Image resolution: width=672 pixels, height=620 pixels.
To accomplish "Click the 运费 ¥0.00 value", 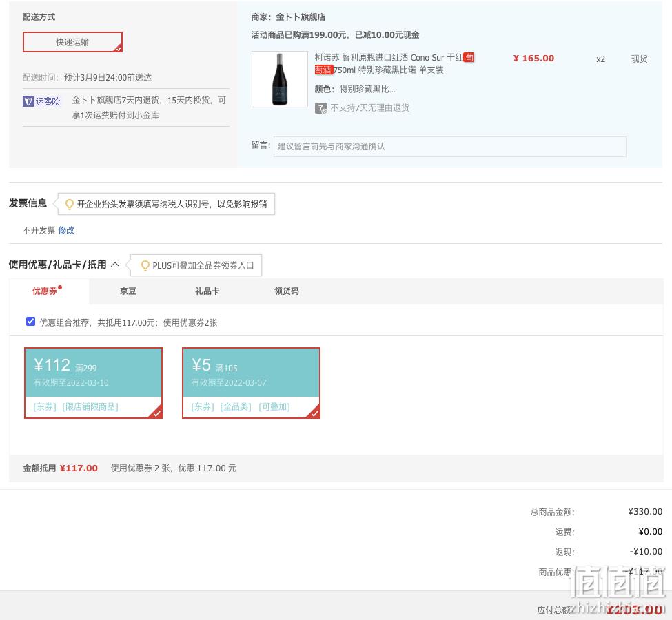I will (x=650, y=532).
